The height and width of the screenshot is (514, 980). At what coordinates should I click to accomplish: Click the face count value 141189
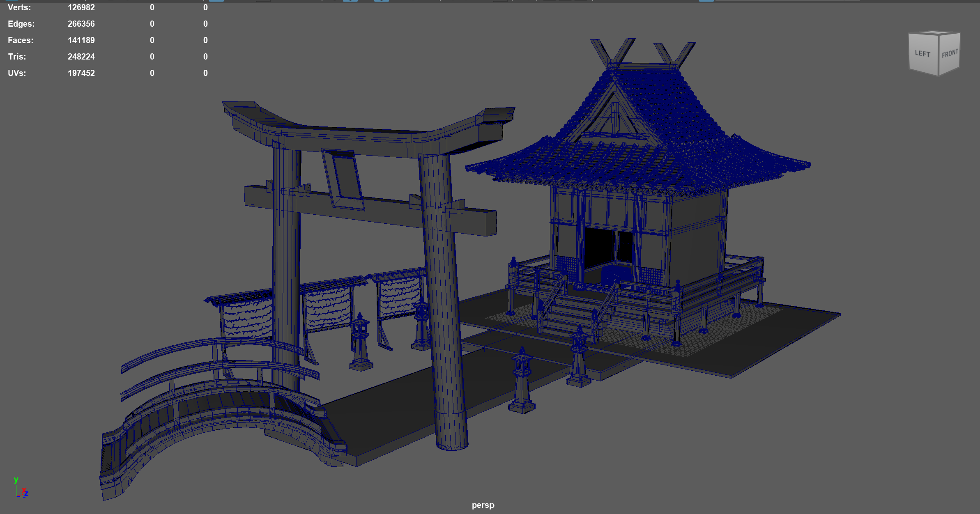81,40
